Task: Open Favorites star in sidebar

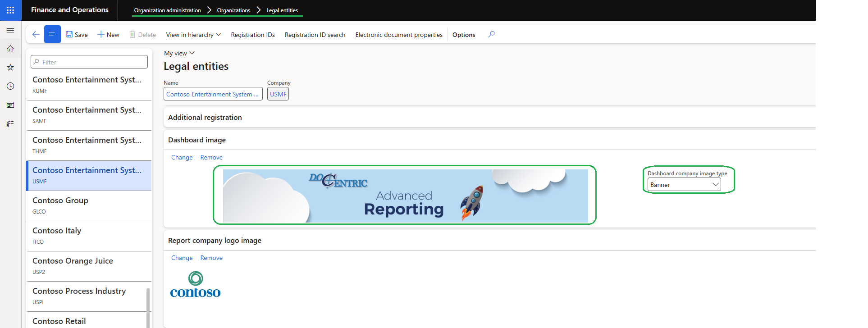Action: pyautogui.click(x=10, y=67)
